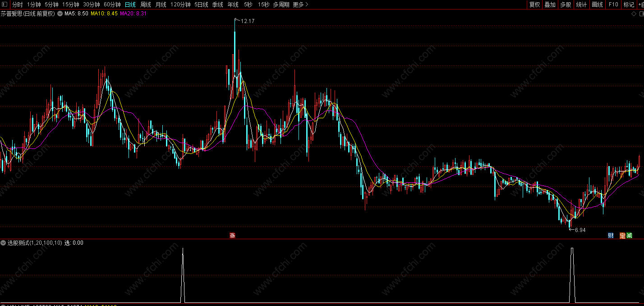This screenshot has height=306, width=644.
Task: Select the 15秒 period tab
Action: click(x=263, y=5)
